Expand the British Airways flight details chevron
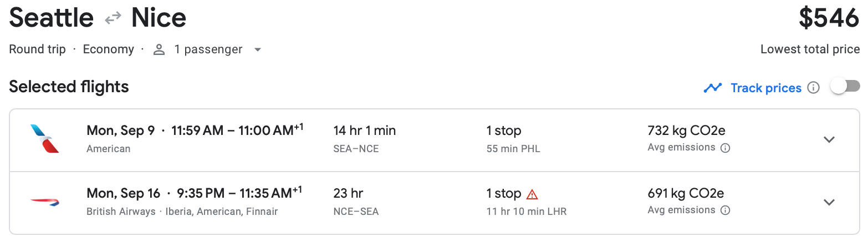This screenshot has width=868, height=241. tap(829, 202)
